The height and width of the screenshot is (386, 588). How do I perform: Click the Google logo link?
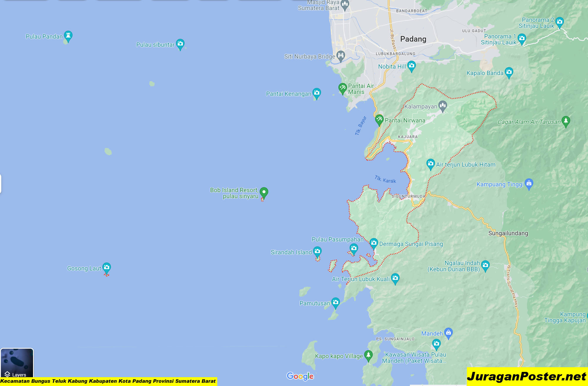300,376
